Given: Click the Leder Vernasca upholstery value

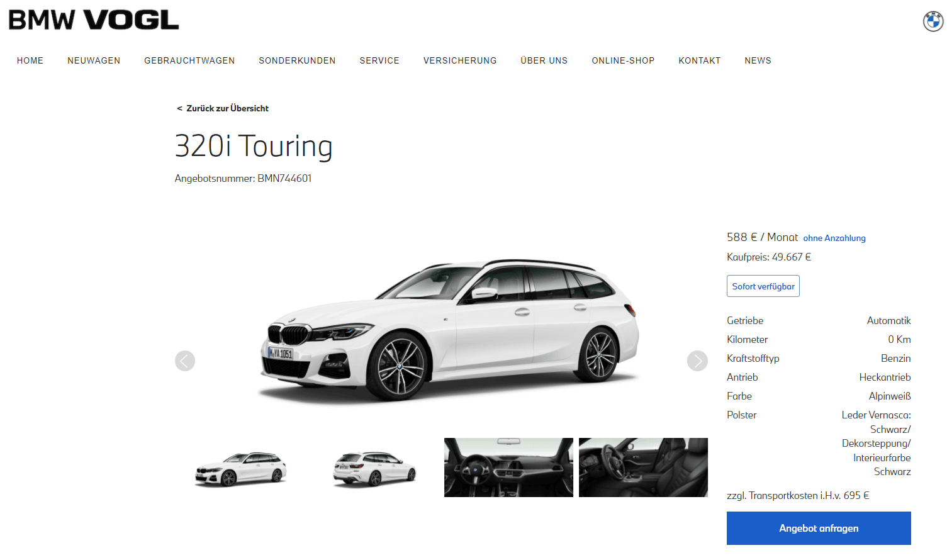Looking at the screenshot, I should pos(876,443).
